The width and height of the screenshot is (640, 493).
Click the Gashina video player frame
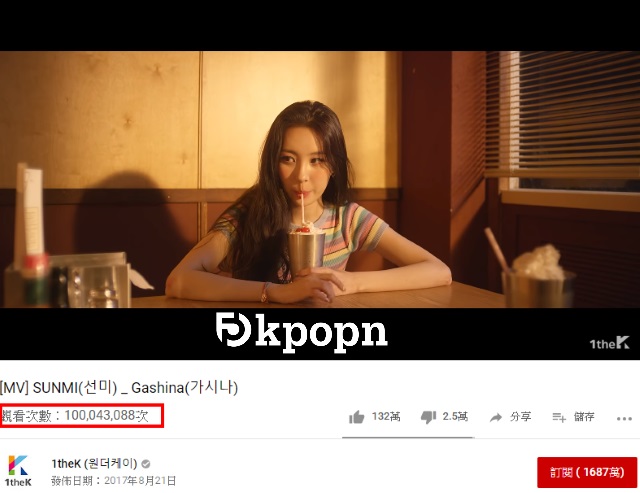click(x=320, y=180)
